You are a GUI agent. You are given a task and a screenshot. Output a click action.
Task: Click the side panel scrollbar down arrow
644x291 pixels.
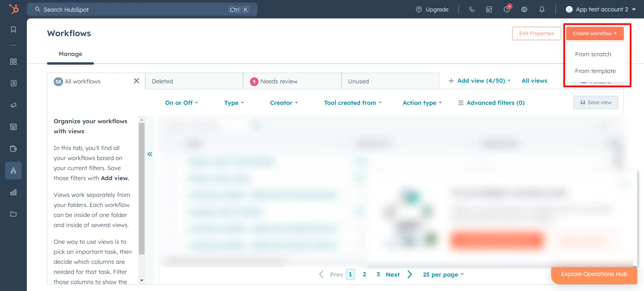142,281
